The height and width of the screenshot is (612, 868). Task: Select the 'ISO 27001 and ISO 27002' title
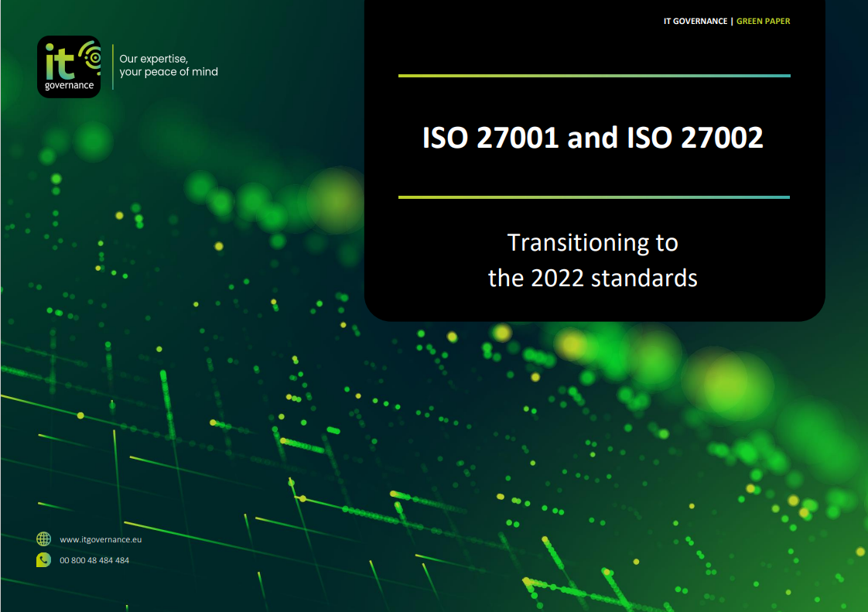click(x=593, y=138)
